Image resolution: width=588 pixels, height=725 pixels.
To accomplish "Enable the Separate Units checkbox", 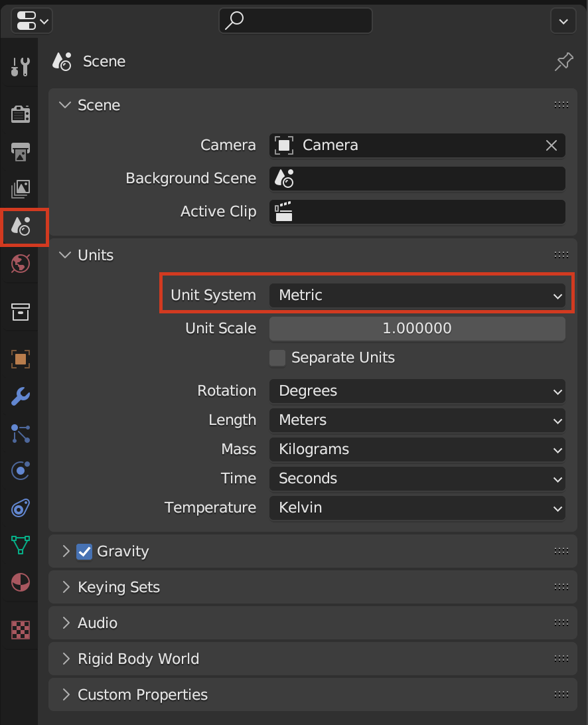I will coord(277,358).
